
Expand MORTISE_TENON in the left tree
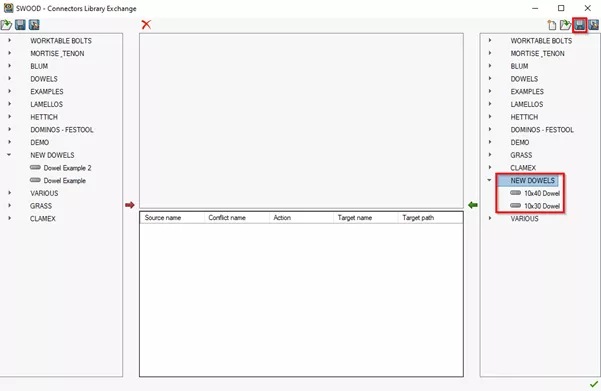pos(10,53)
